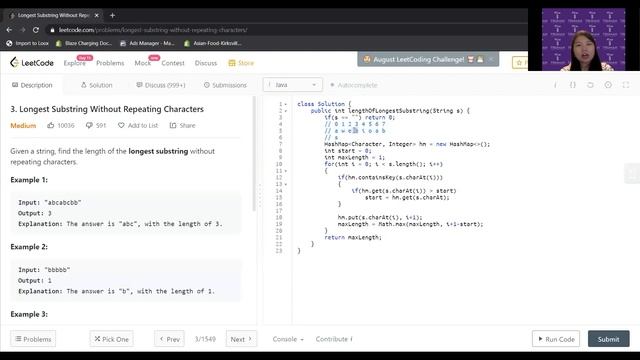Screen dimensions: 640x360
Task: Open the Store link
Action: click(x=241, y=63)
